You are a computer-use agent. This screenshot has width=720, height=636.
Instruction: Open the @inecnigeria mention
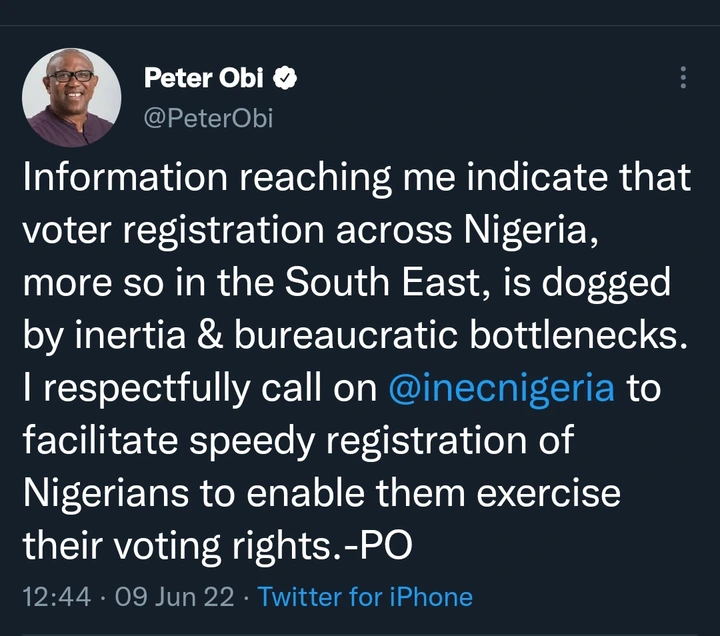point(501,388)
